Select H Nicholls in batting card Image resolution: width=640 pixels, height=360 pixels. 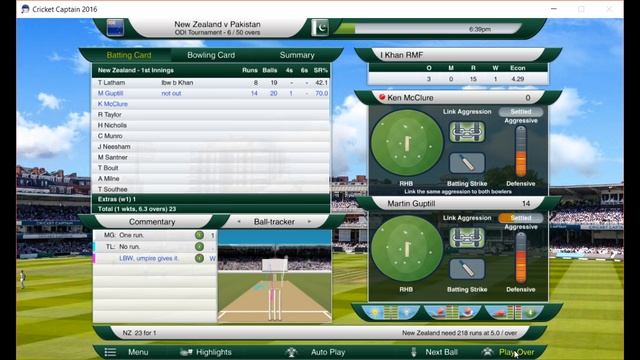211,125
